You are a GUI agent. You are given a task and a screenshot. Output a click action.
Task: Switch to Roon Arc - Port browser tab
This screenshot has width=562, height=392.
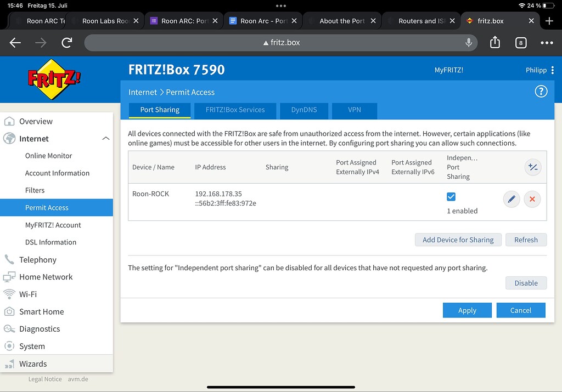(x=263, y=21)
